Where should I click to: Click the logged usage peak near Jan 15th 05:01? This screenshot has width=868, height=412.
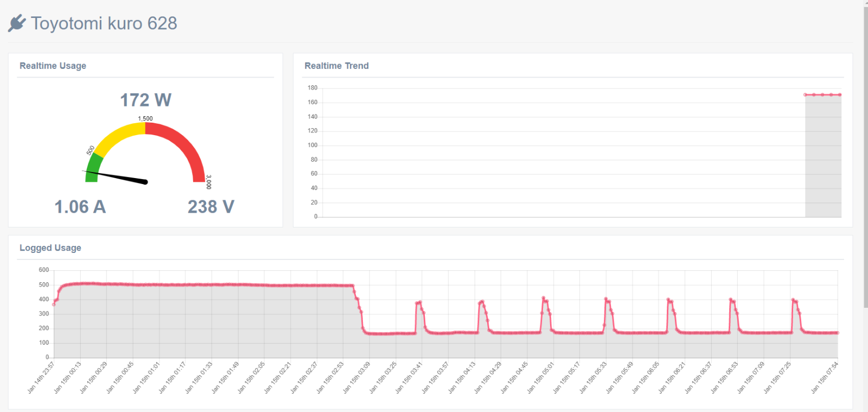(x=544, y=298)
